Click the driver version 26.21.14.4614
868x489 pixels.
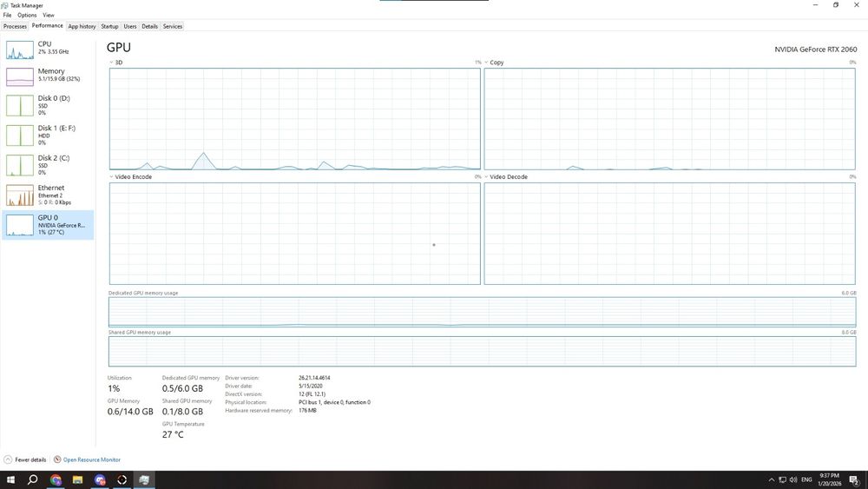click(314, 378)
